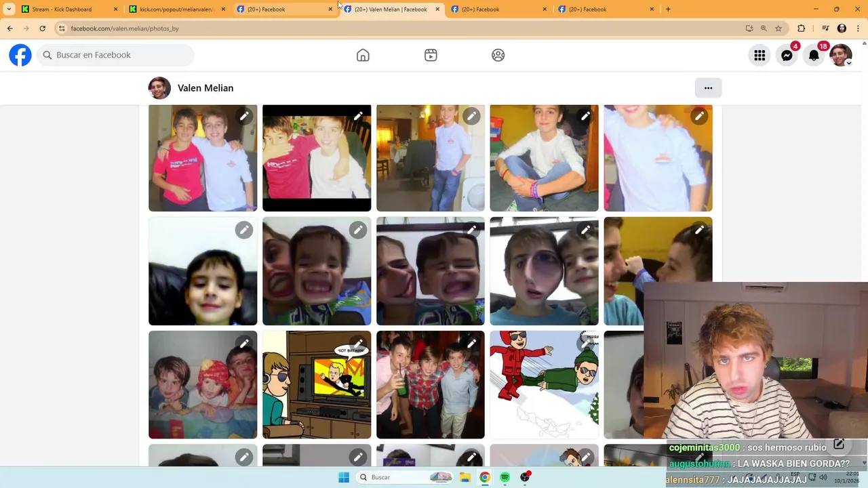Click the Valen Melian profile picture
Image resolution: width=868 pixels, height=488 pixels.
click(159, 88)
